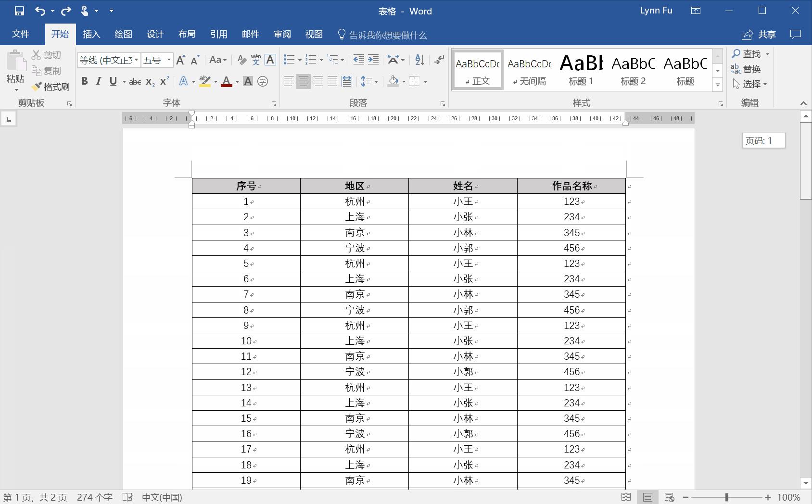Undo the last action

[x=40, y=11]
